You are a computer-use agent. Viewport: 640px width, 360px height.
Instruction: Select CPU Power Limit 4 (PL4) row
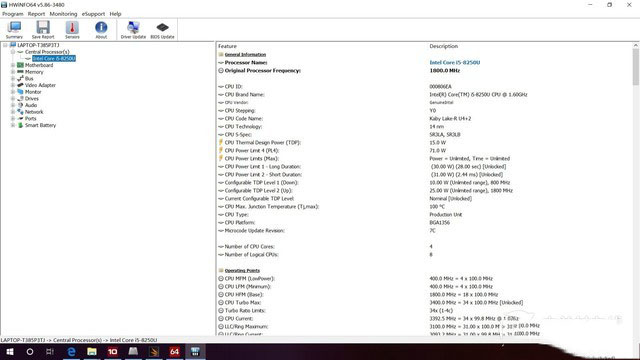pos(424,151)
